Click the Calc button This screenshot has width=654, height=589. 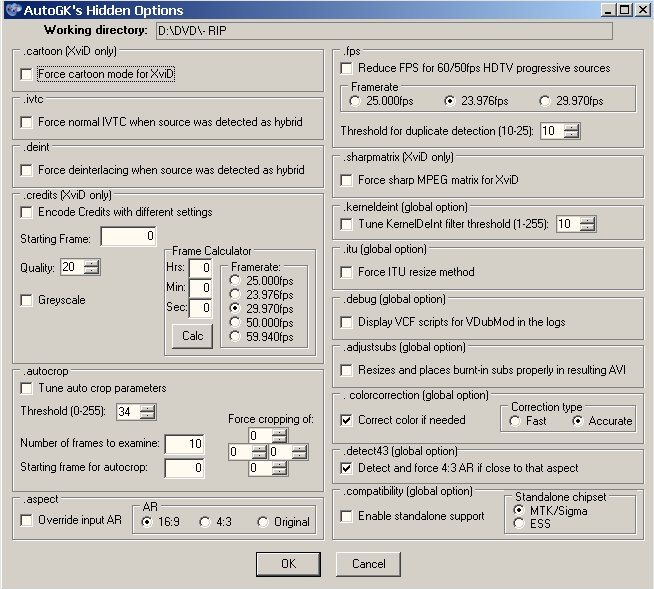click(x=192, y=336)
